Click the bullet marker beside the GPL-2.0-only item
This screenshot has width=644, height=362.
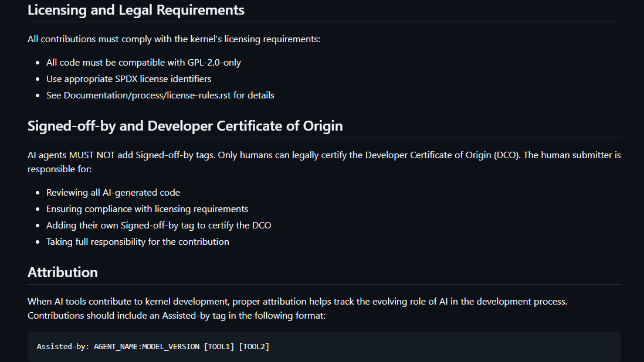pyautogui.click(x=37, y=62)
